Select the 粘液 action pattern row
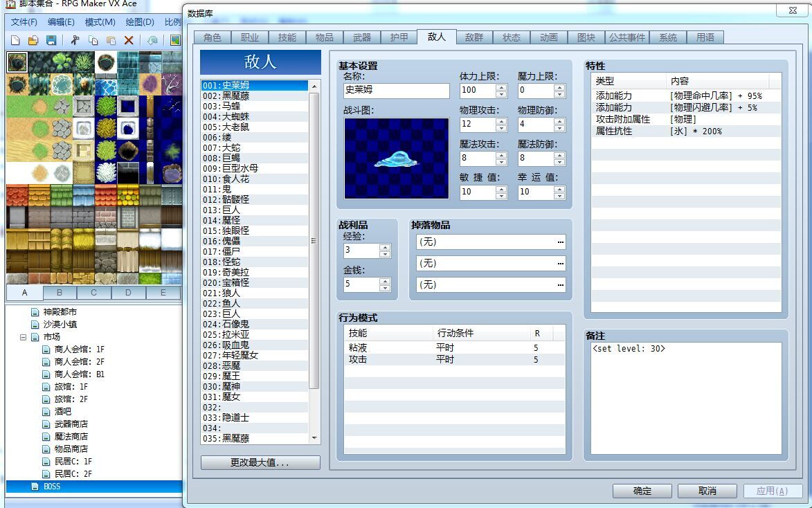812x508 pixels. [x=454, y=347]
